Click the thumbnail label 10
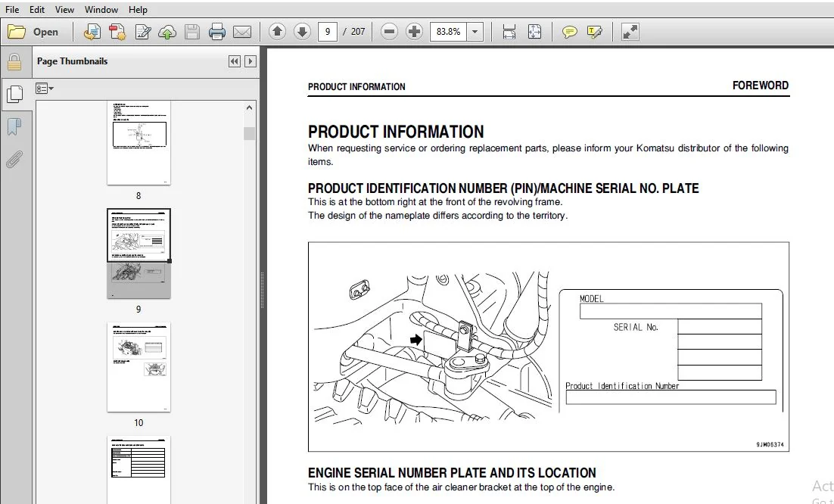 coord(138,423)
